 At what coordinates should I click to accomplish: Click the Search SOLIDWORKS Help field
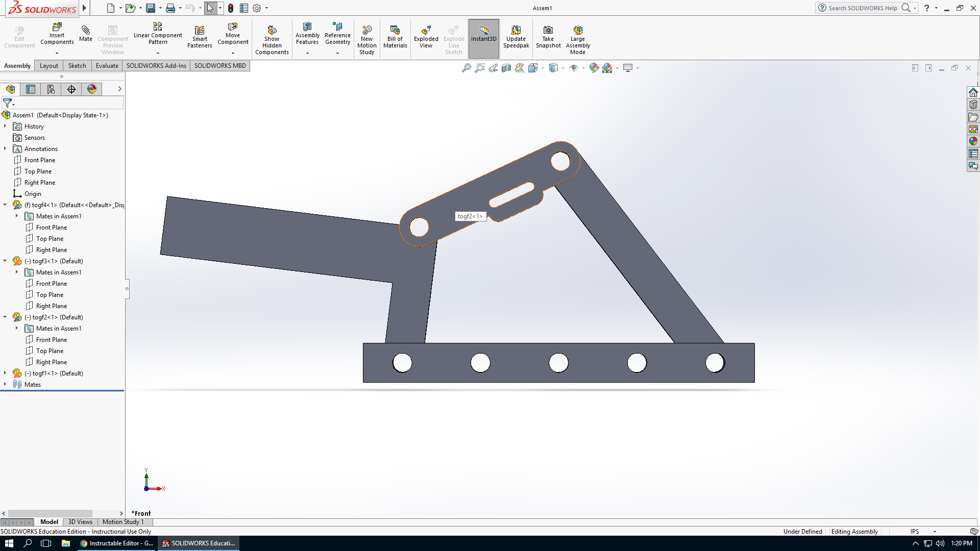(863, 8)
